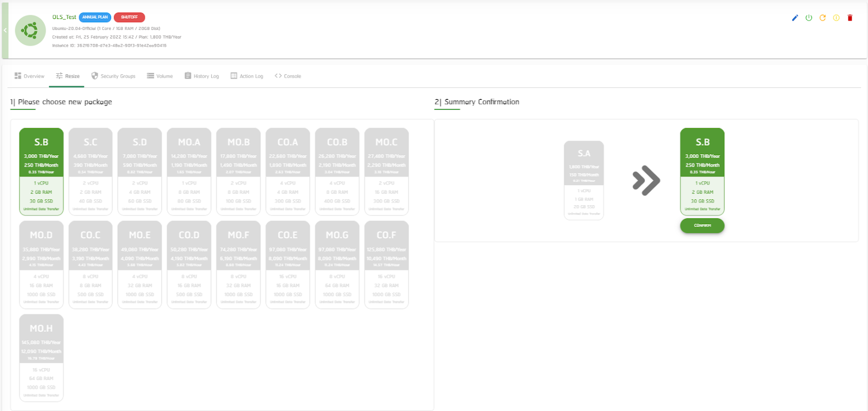Choose the MO.F package card
The height and width of the screenshot is (411, 868).
(x=238, y=265)
